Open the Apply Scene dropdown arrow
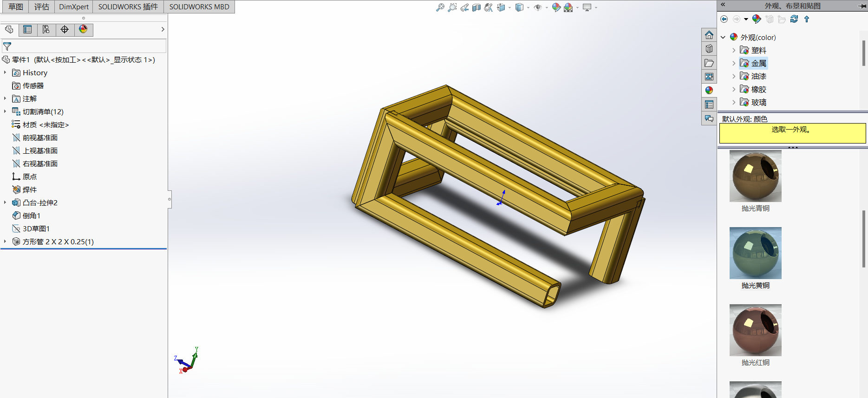Screen dimensions: 868x398 point(577,7)
